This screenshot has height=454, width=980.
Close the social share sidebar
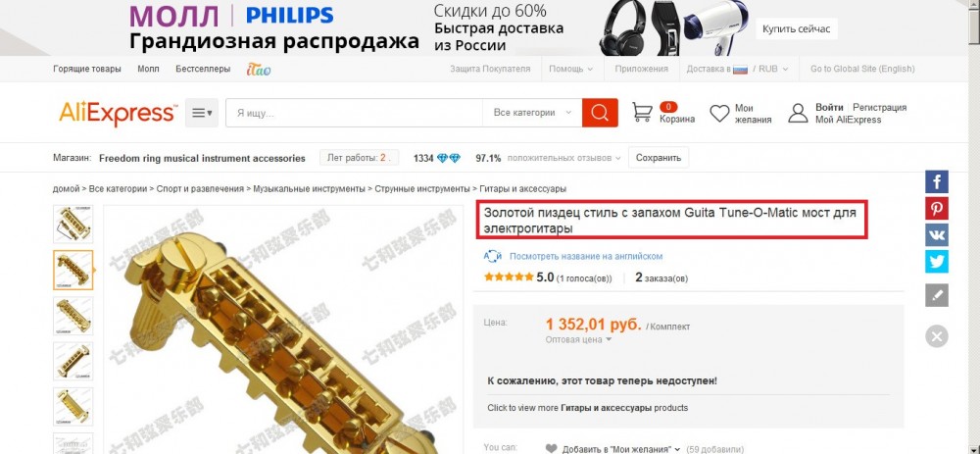(936, 336)
